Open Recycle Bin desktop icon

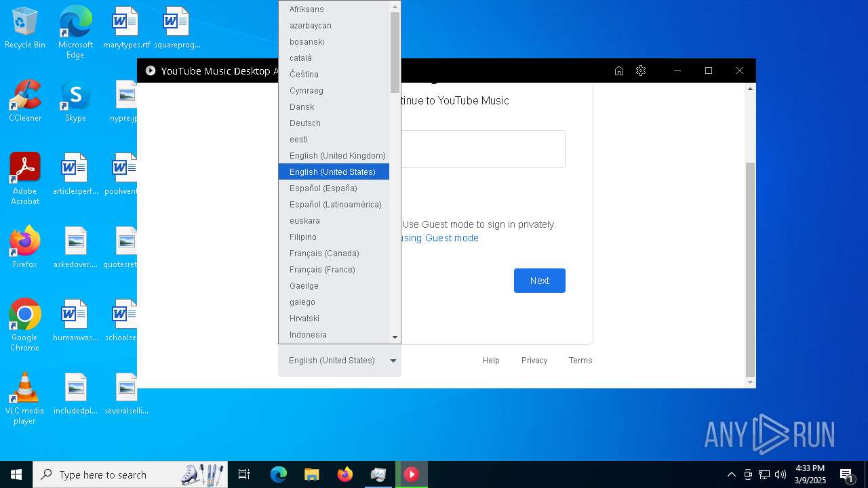pyautogui.click(x=25, y=28)
